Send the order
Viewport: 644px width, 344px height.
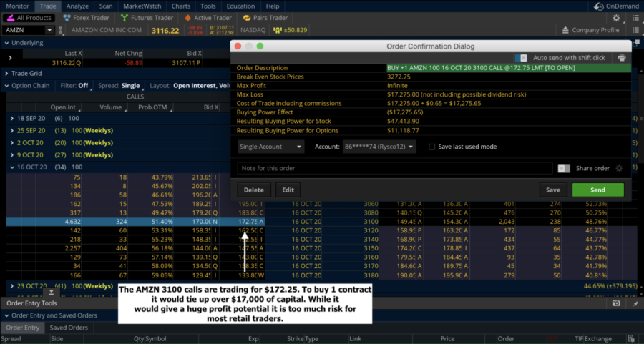tap(597, 190)
